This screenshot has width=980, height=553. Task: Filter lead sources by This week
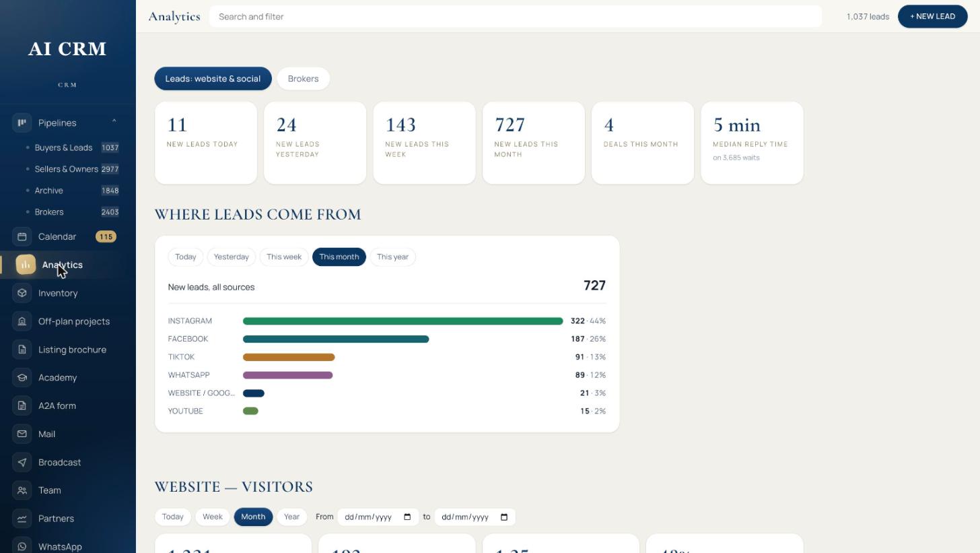284,257
